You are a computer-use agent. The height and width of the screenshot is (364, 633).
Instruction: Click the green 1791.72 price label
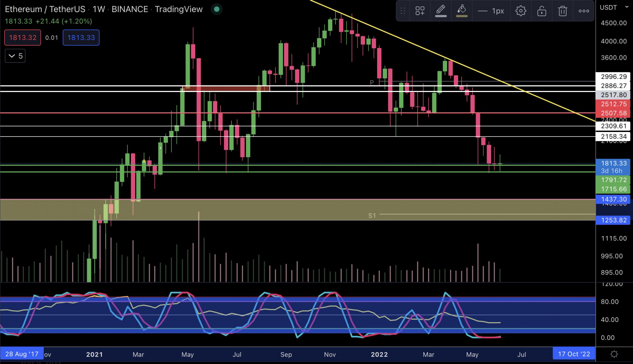tap(614, 180)
